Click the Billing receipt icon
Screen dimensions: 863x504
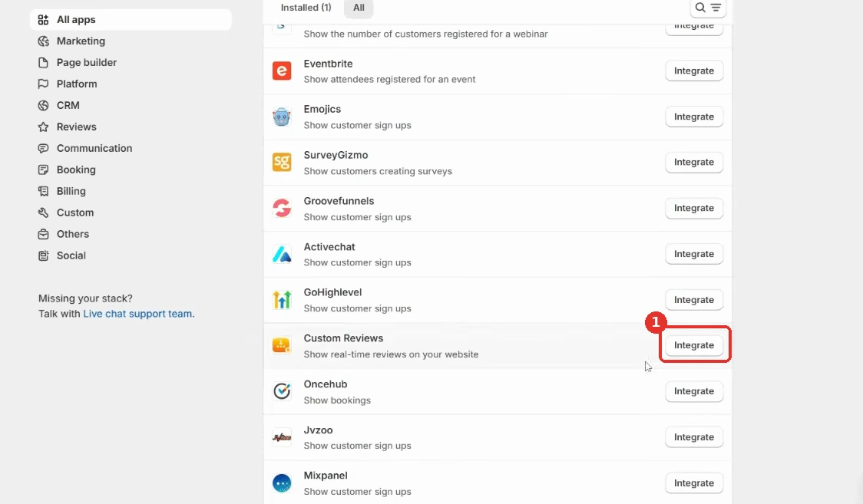tap(44, 191)
